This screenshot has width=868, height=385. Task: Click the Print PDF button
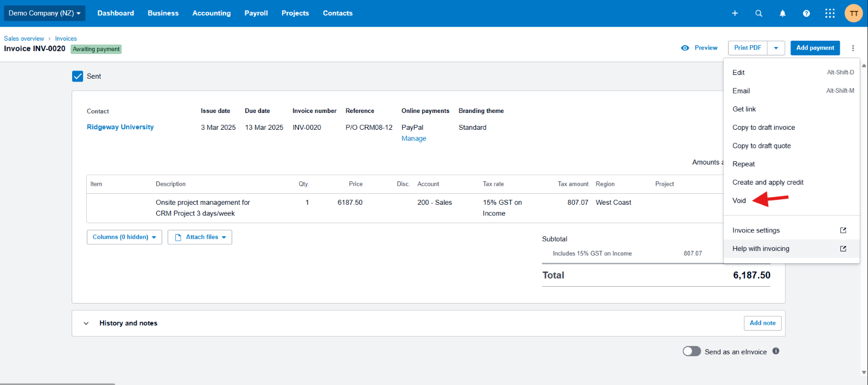748,48
